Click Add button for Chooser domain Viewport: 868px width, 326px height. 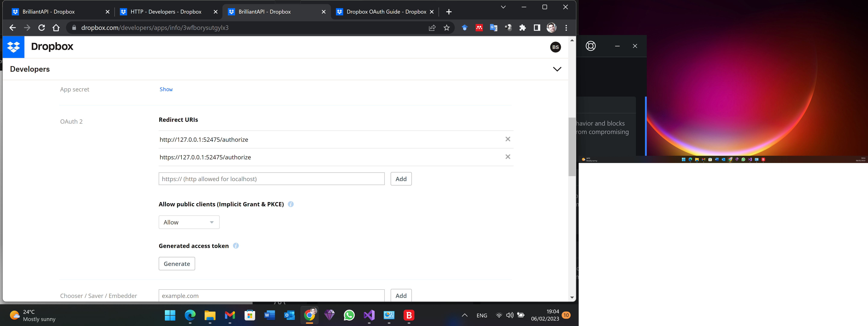click(x=401, y=296)
